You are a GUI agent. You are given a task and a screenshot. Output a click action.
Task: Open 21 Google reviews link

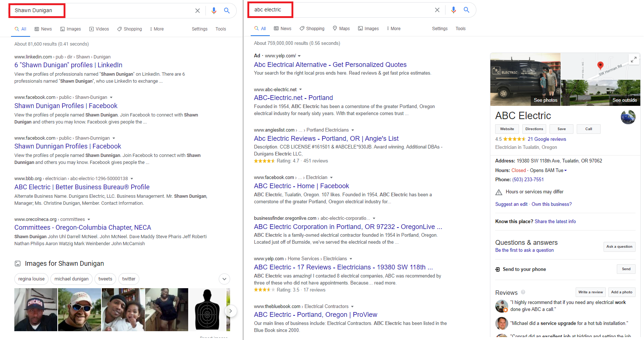547,139
